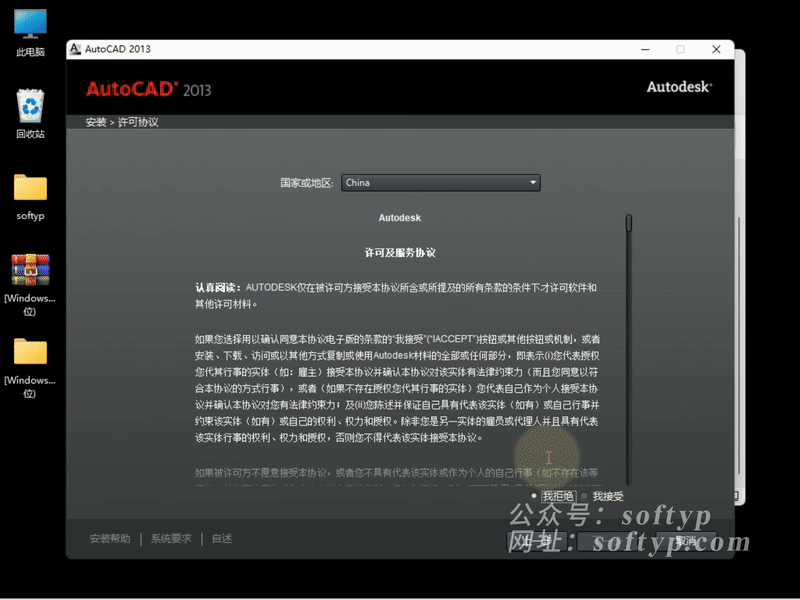Select the softyp folder on desktop
This screenshot has height=600, width=800.
(x=30, y=196)
